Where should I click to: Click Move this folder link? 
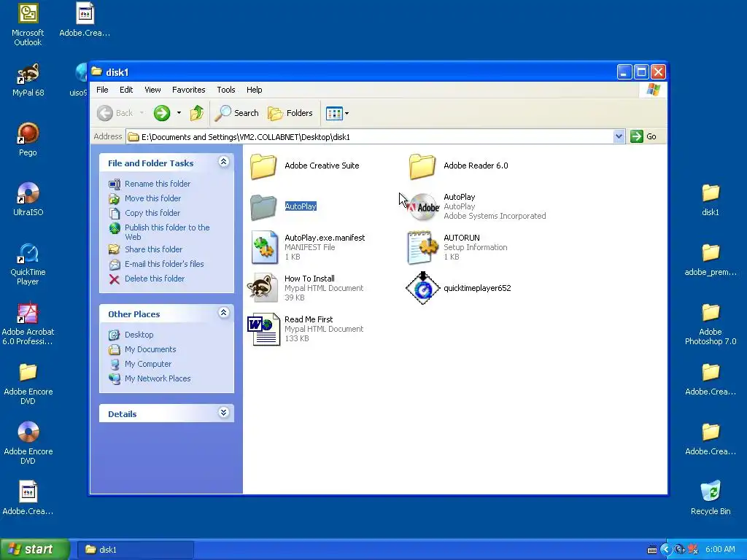click(x=152, y=198)
